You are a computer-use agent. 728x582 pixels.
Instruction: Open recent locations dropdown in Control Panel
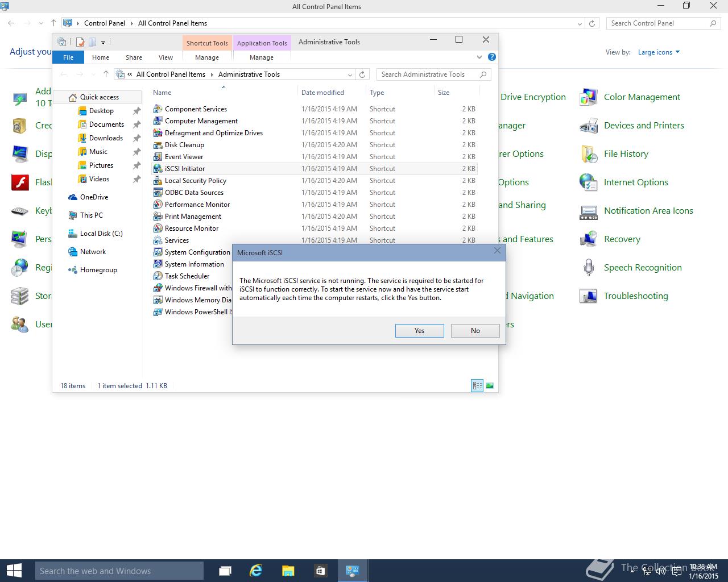[41, 23]
